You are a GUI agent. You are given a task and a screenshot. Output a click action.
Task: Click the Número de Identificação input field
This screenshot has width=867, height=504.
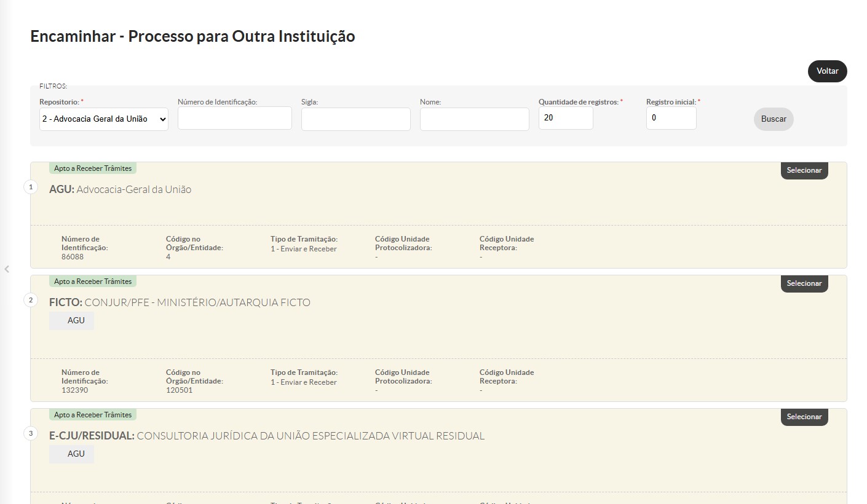[235, 118]
